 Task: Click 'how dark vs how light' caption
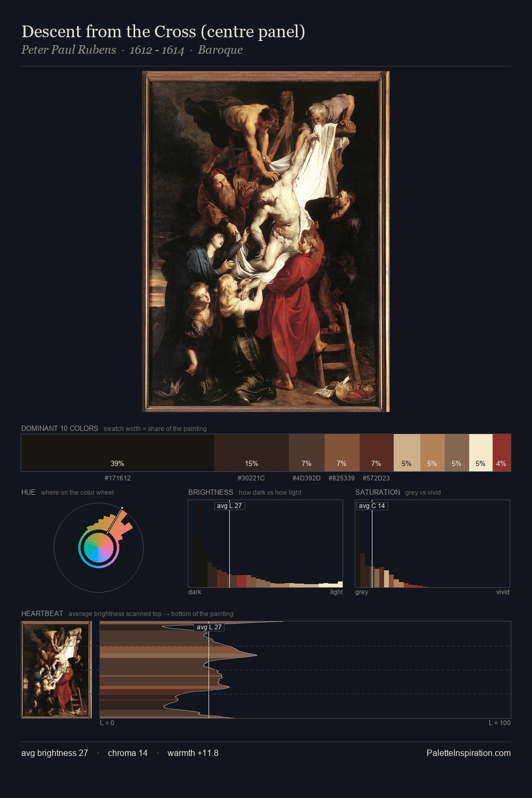[x=270, y=493]
